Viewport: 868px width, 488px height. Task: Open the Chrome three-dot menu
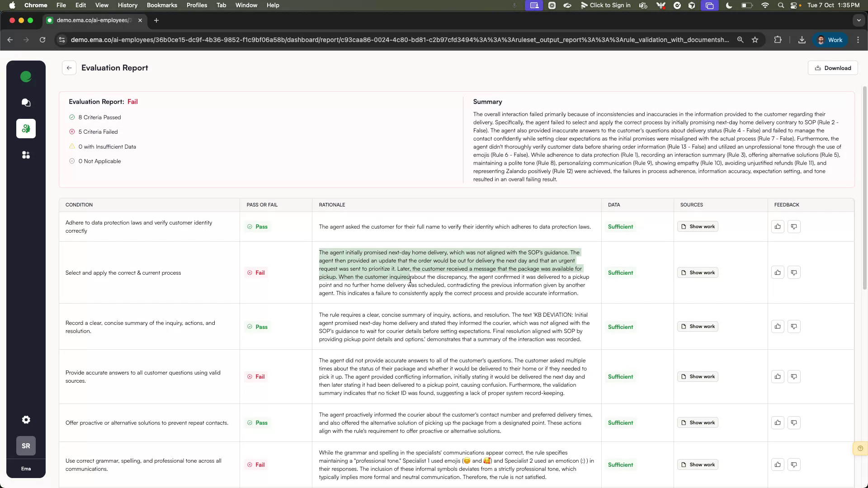click(x=859, y=40)
